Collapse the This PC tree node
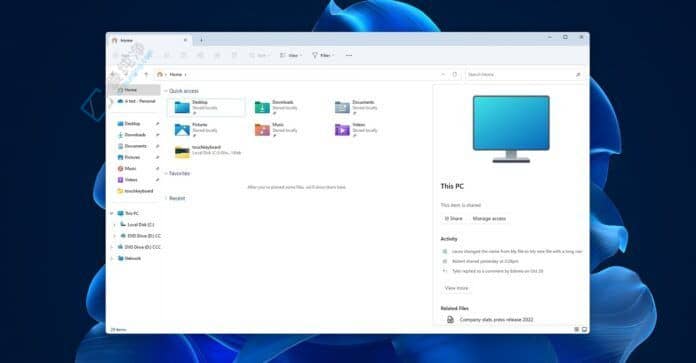The image size is (696, 363). [x=112, y=213]
